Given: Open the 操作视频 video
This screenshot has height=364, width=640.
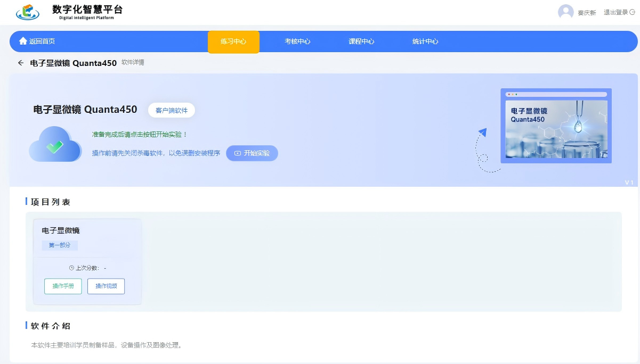Looking at the screenshot, I should tap(106, 286).
